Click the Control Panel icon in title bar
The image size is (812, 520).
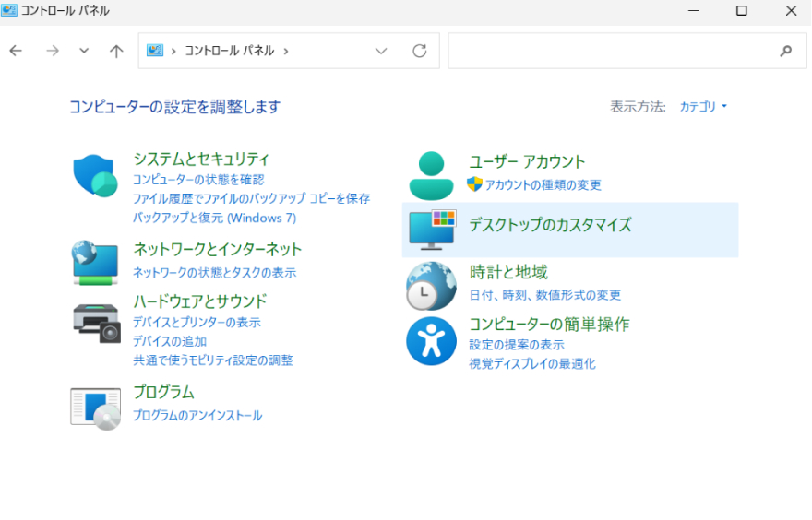9,10
